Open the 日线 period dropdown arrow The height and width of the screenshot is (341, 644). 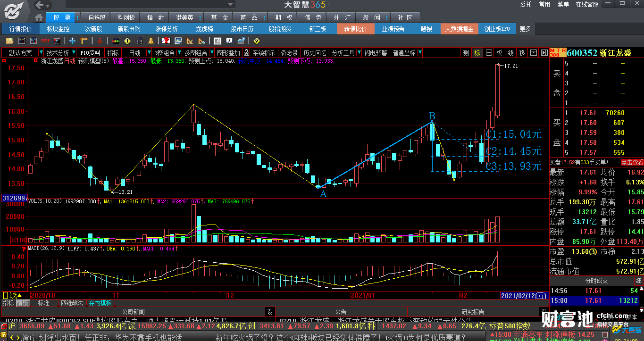tap(149, 52)
